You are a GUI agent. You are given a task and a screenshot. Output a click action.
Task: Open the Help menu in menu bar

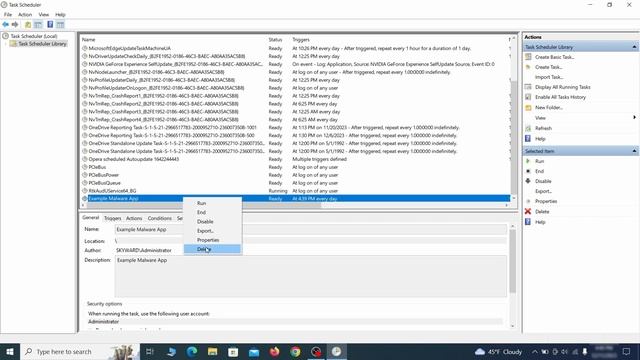tap(60, 15)
